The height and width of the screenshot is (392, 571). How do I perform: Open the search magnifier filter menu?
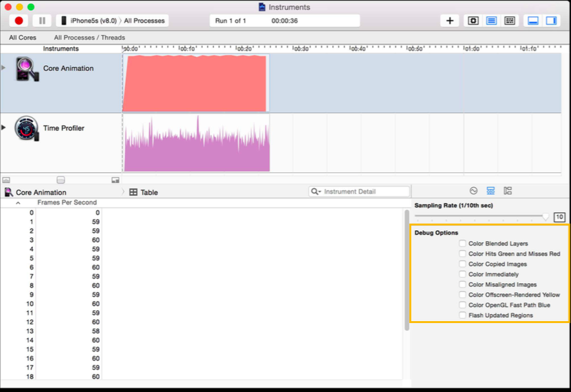316,191
